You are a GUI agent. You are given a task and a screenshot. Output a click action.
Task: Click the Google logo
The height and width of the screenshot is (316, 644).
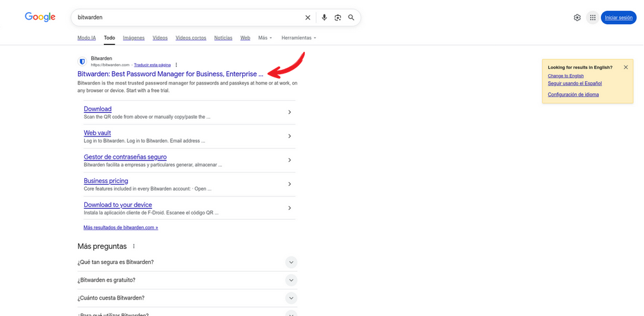pos(40,17)
